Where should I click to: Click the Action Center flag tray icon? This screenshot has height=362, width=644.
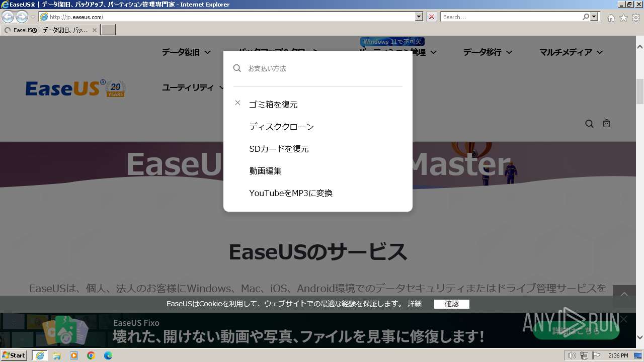tap(596, 355)
